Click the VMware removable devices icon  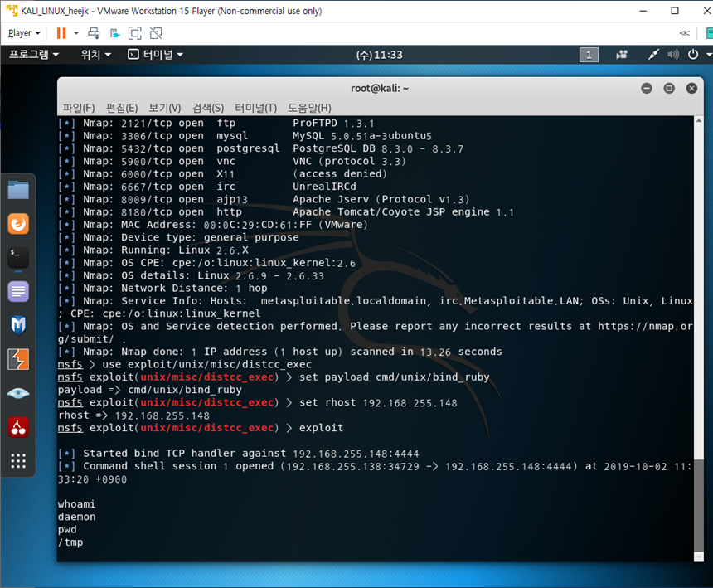pyautogui.click(x=115, y=33)
